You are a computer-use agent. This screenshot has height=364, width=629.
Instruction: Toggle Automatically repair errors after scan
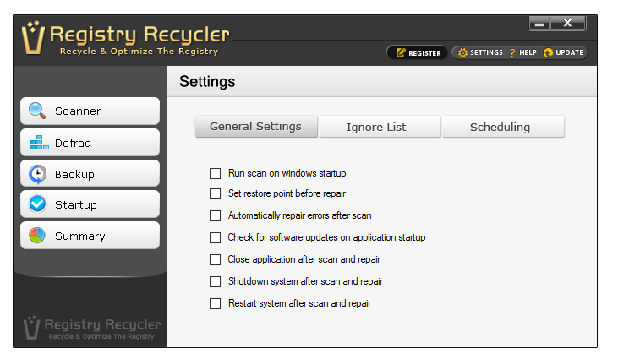(216, 215)
